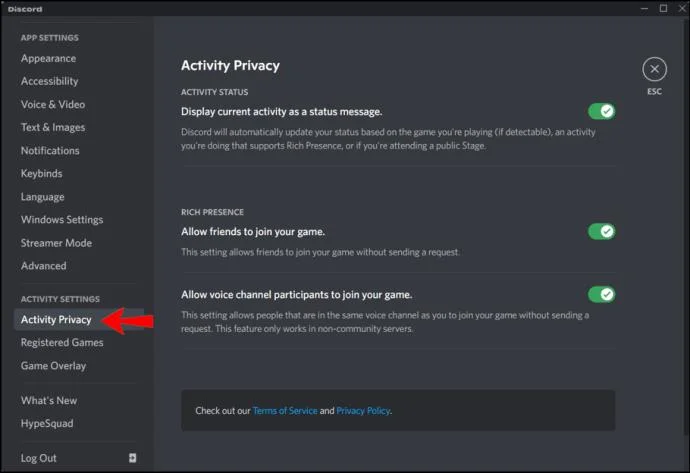The image size is (690, 473).
Task: Switch to Streamer Mode settings
Action: tap(56, 243)
